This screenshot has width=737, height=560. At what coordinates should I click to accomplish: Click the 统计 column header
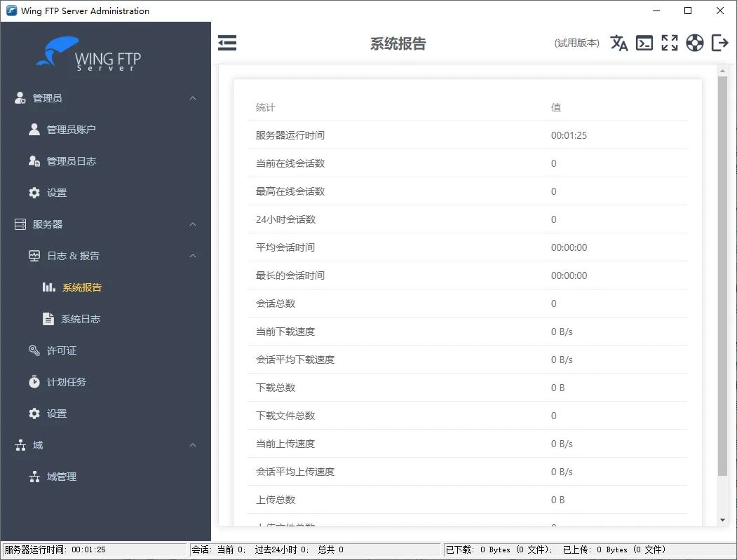[x=266, y=107]
